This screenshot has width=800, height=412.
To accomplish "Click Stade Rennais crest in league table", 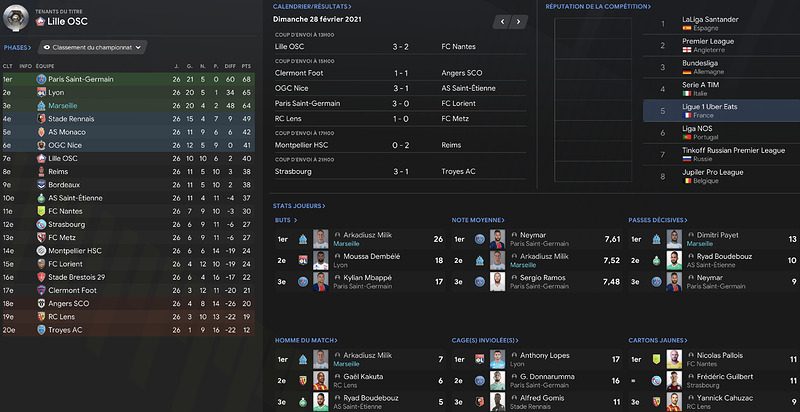I will coord(41,119).
